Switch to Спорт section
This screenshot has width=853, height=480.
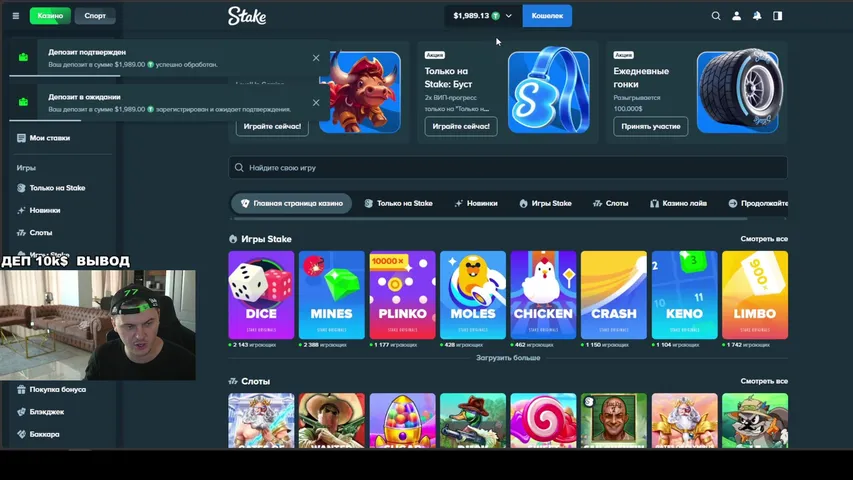95,16
